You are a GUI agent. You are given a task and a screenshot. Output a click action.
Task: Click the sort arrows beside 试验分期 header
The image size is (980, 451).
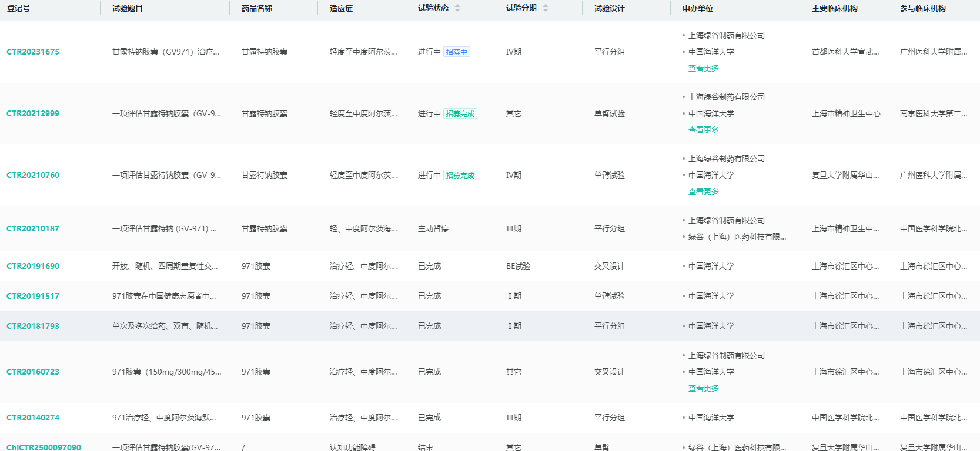(546, 8)
